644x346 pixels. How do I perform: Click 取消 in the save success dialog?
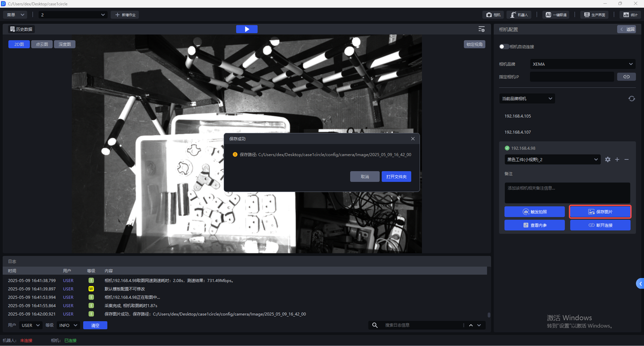365,177
